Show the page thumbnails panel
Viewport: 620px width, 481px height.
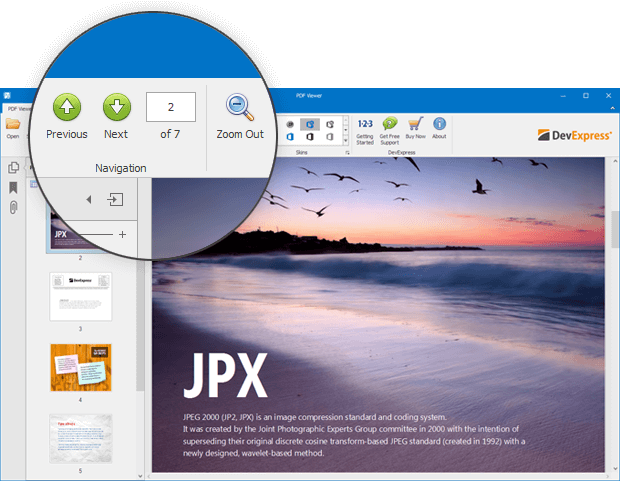[x=13, y=168]
